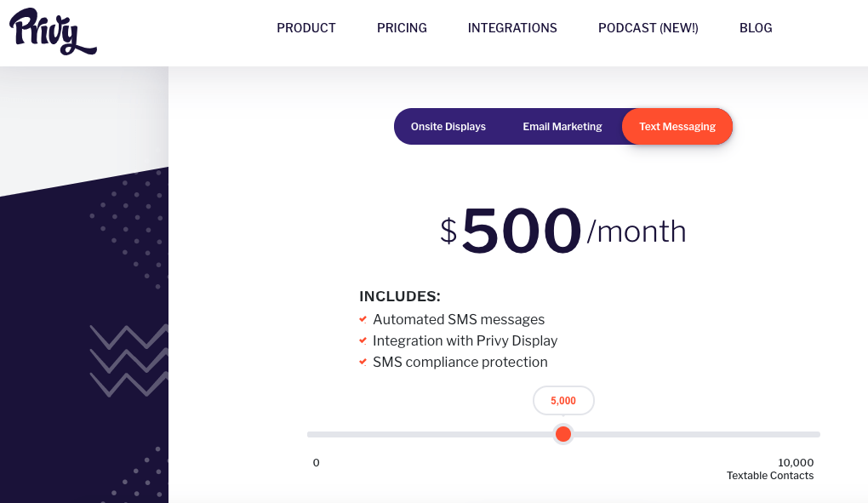Click the 5,000 slider value bubble
The height and width of the screenshot is (503, 868).
coord(563,401)
